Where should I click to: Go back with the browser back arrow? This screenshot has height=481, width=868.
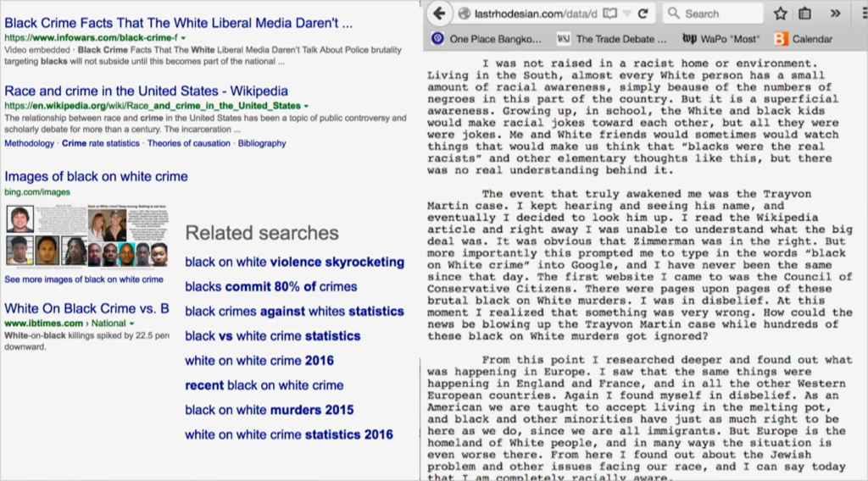pyautogui.click(x=440, y=14)
